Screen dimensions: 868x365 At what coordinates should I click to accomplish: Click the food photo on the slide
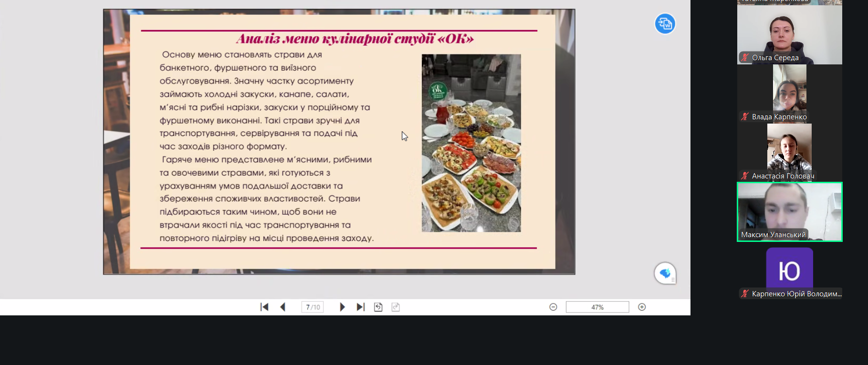point(471,143)
